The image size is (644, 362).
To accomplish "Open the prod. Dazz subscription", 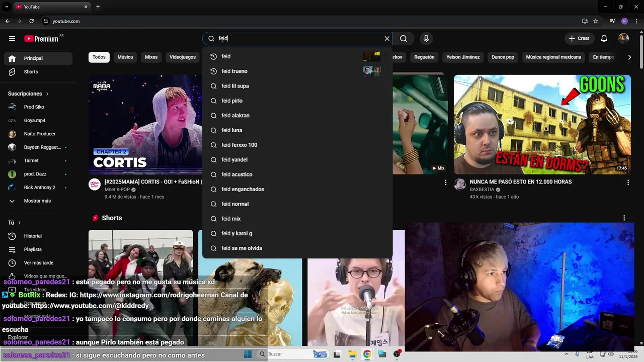I will 38,174.
